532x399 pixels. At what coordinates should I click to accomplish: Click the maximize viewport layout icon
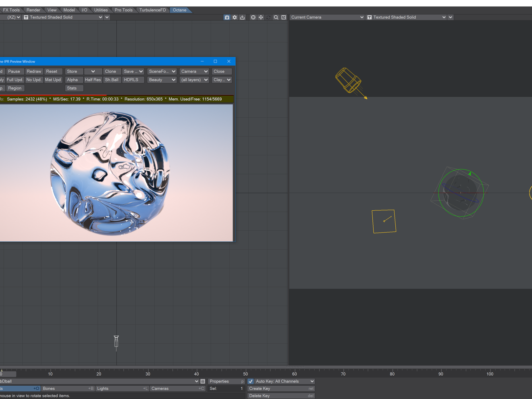click(x=284, y=17)
